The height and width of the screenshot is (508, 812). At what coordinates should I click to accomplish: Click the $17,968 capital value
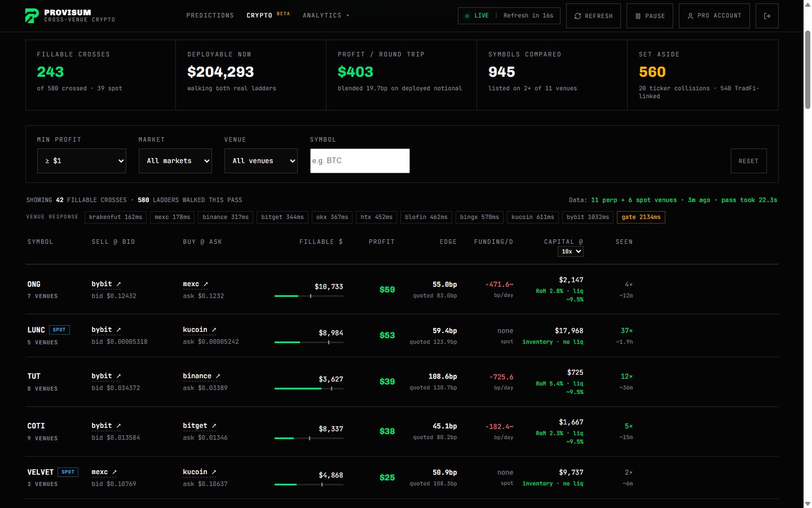coord(569,331)
